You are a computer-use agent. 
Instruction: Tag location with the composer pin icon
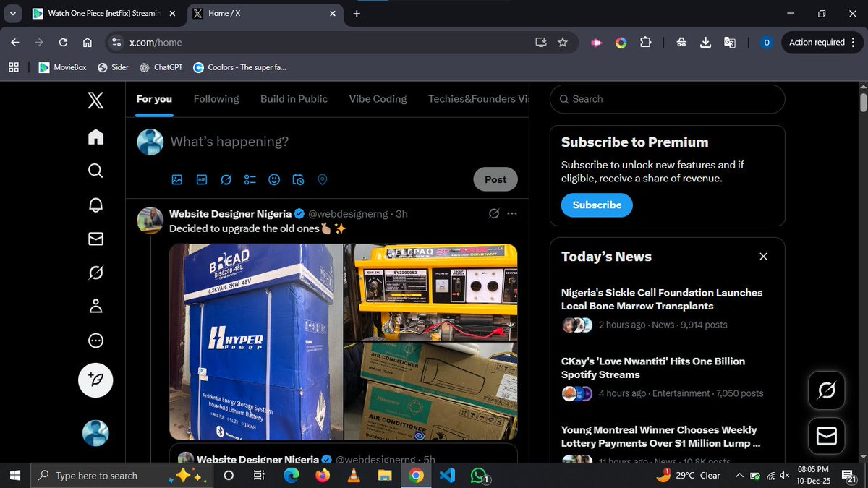(323, 179)
